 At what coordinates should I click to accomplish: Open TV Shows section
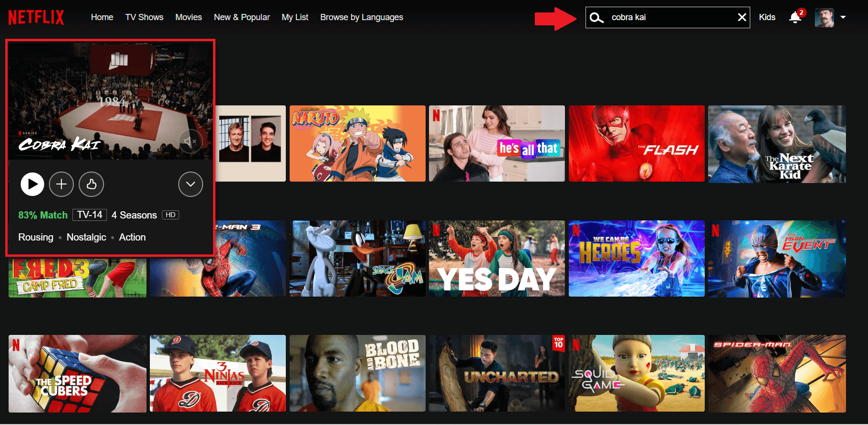pos(144,17)
